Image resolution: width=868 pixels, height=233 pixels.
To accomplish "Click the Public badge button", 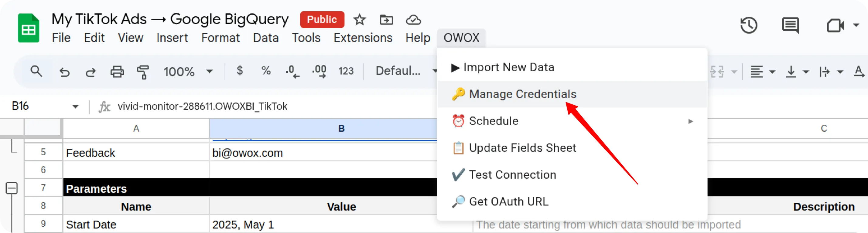I will (322, 19).
